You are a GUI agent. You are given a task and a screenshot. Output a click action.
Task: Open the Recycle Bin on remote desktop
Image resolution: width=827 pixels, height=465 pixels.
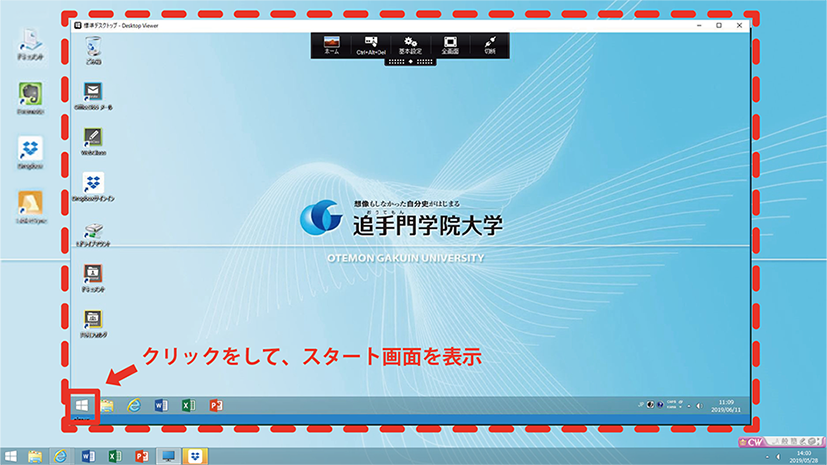[93, 46]
